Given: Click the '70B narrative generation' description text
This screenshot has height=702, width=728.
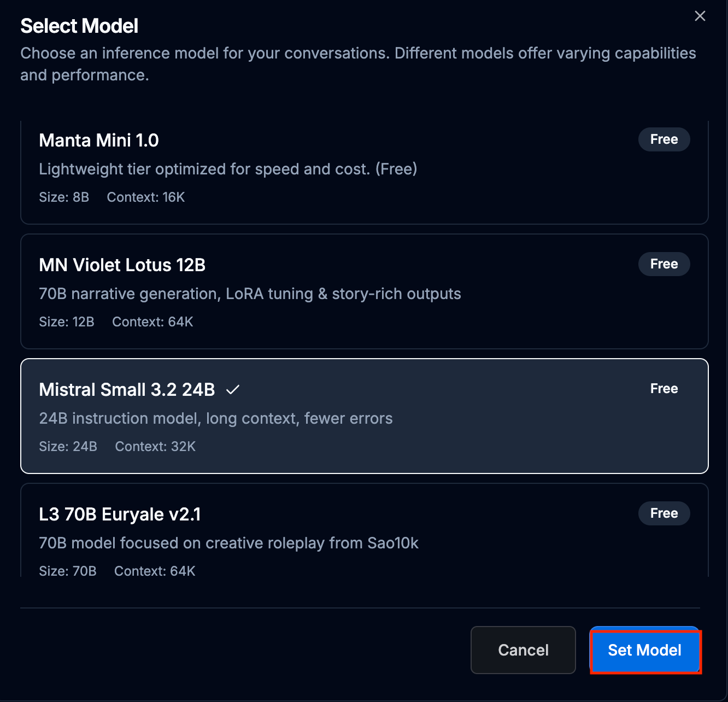Looking at the screenshot, I should [250, 294].
